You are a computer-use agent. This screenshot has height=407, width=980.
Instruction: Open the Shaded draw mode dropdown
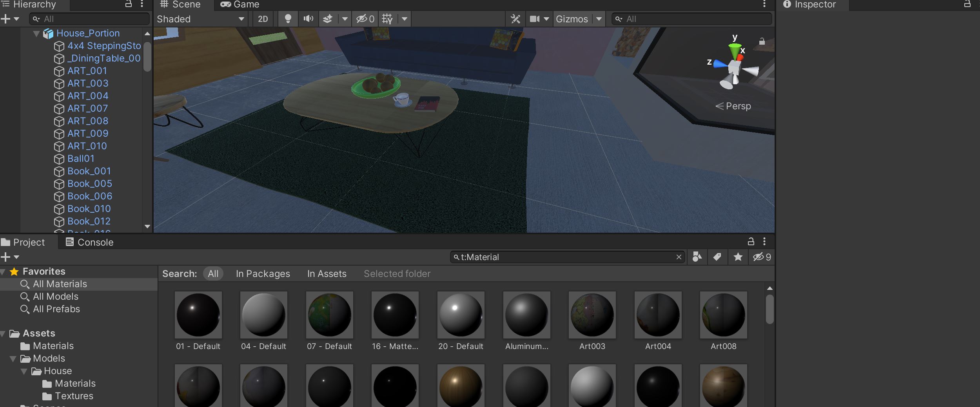200,19
